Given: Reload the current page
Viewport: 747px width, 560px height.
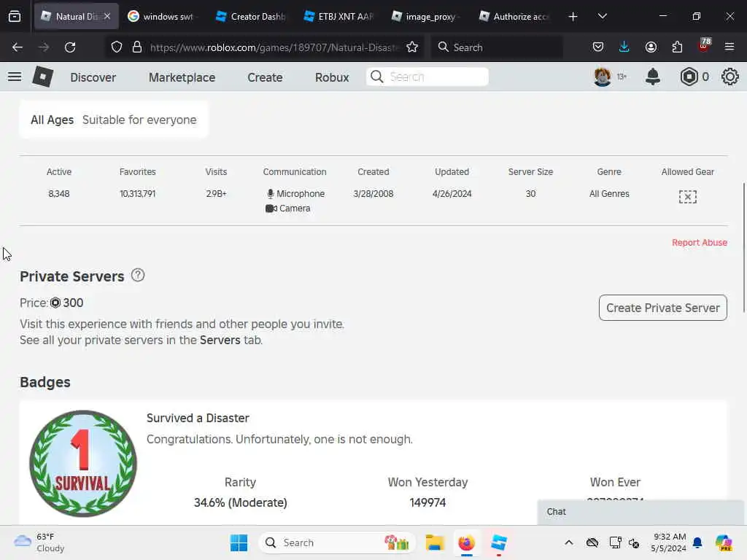Looking at the screenshot, I should (x=70, y=47).
